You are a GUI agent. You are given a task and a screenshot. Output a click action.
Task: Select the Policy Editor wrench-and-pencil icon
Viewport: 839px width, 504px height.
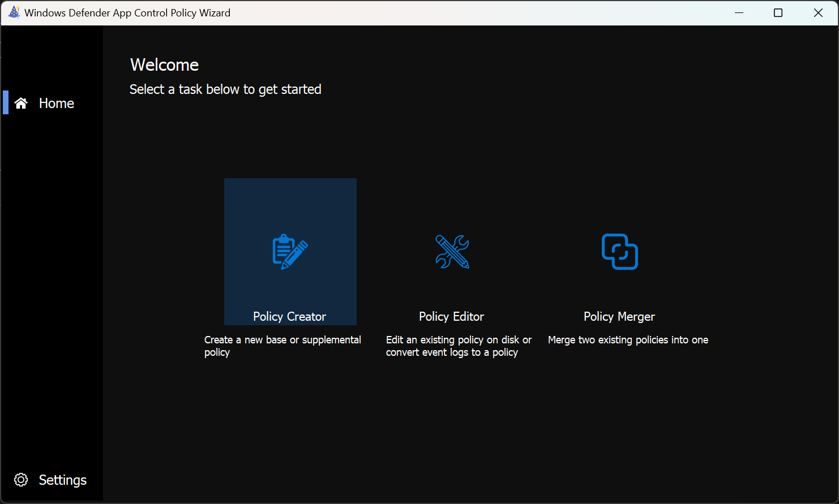click(x=452, y=252)
